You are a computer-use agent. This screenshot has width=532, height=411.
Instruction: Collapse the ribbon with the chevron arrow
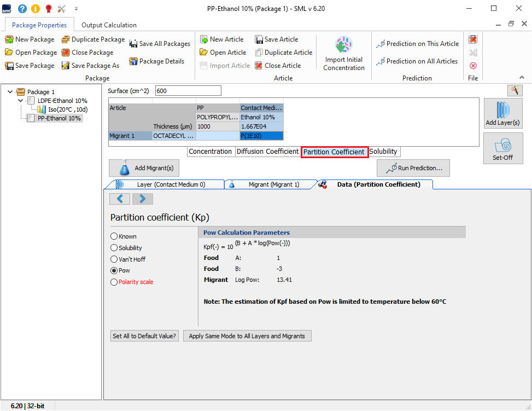(523, 77)
